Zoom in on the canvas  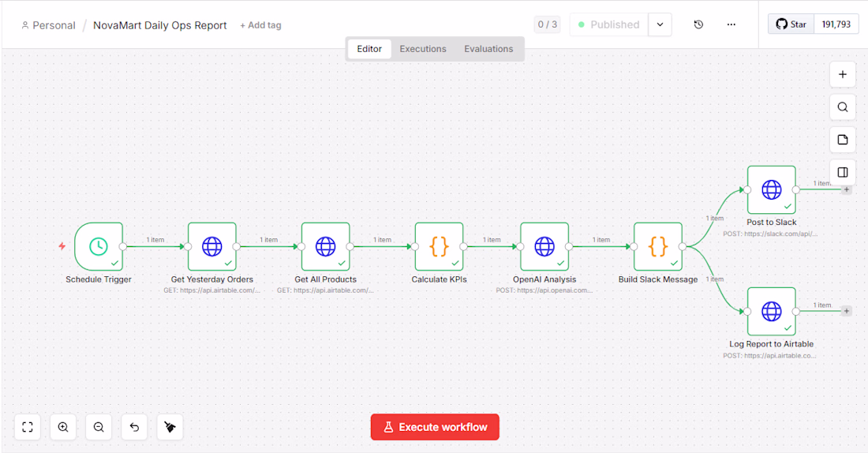click(63, 427)
